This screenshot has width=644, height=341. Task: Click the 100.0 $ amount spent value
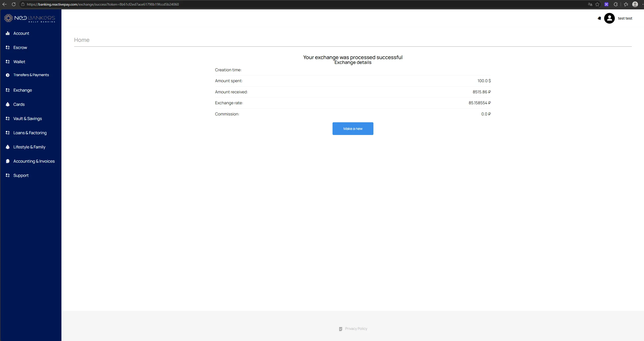pyautogui.click(x=484, y=81)
